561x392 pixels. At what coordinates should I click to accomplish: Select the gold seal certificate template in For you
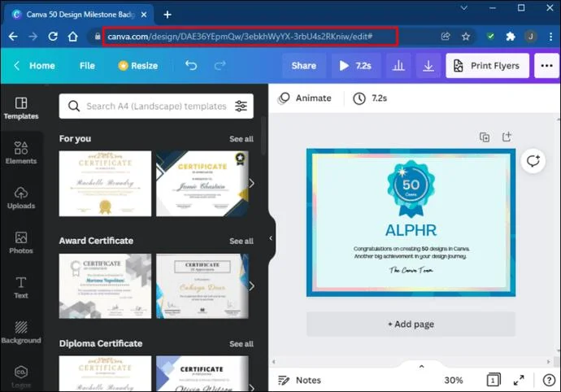pos(105,183)
